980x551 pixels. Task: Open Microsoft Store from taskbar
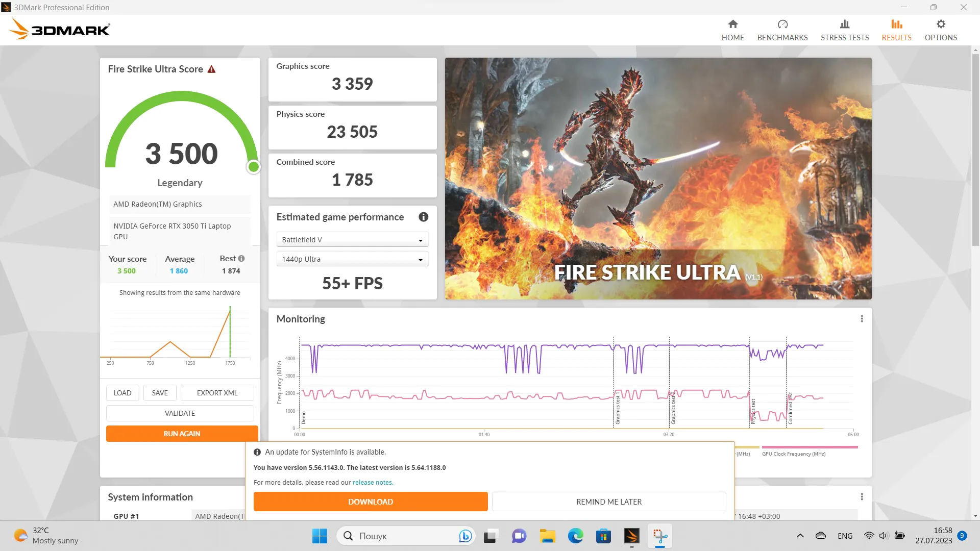tap(603, 536)
